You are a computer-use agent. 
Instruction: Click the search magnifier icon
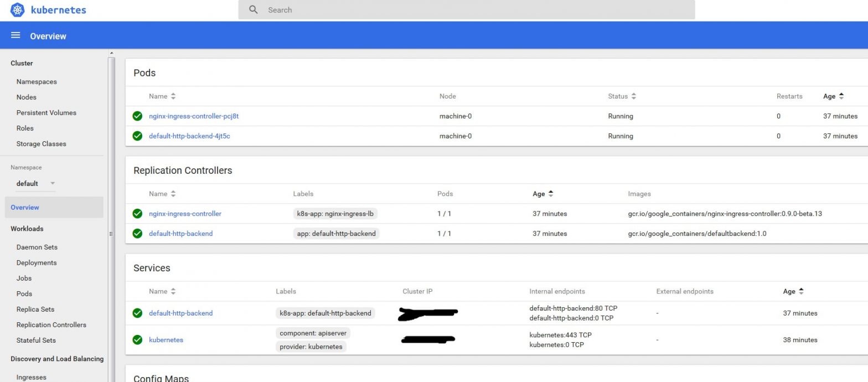254,10
